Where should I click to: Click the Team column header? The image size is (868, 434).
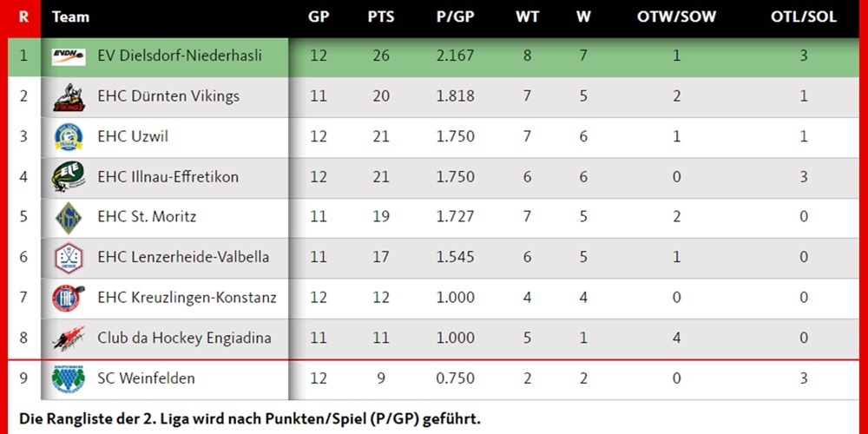70,17
